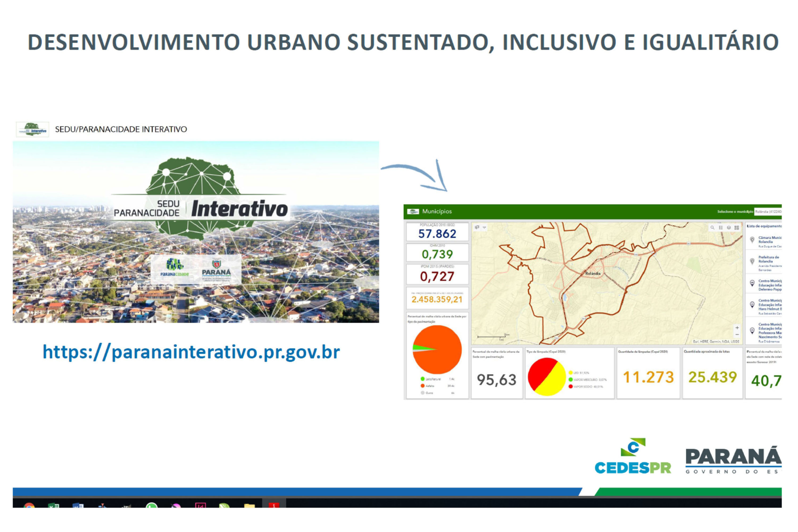Click the IPDM 2015 value 0,727
Viewport: 798px width, 532px height.
[437, 277]
